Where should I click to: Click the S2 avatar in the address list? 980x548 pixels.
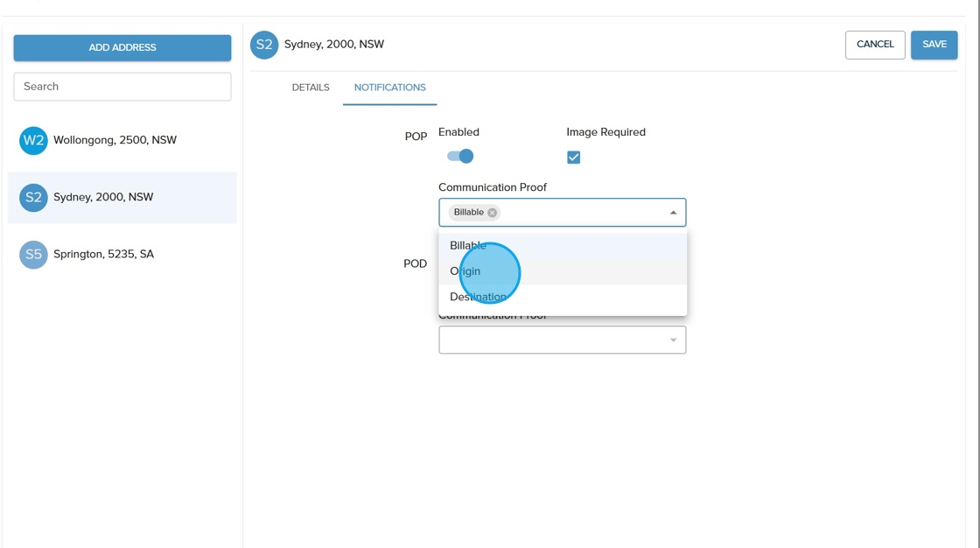point(33,197)
